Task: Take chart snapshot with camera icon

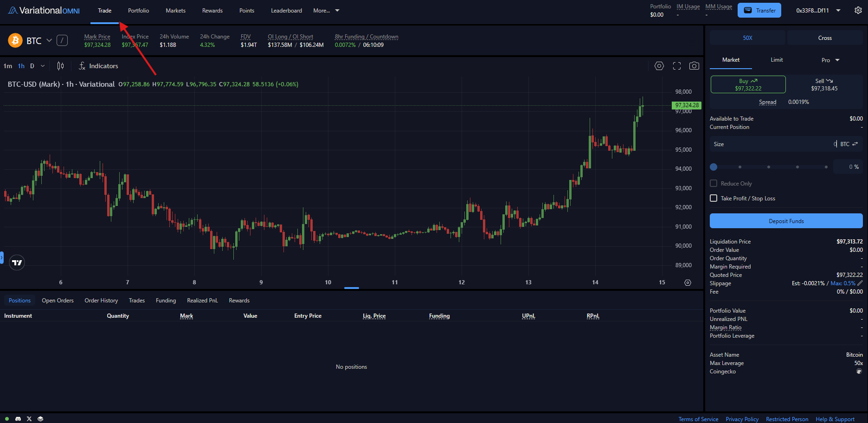Action: point(694,66)
